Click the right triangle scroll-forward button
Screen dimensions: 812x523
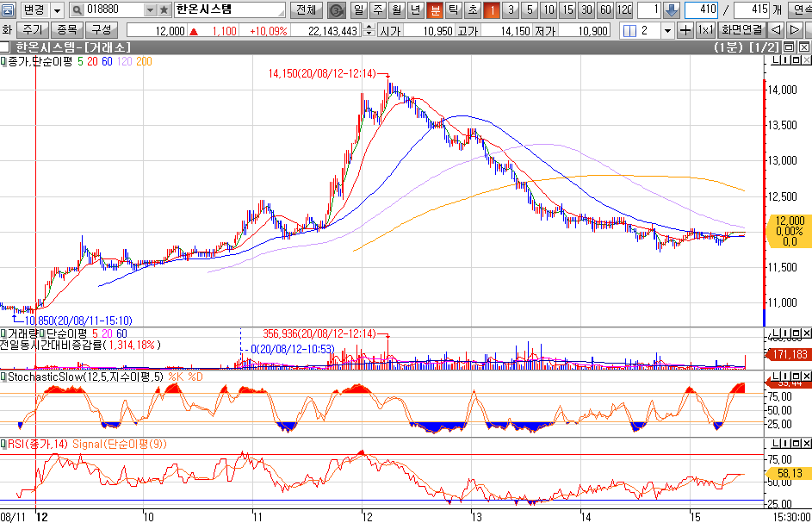click(795, 30)
